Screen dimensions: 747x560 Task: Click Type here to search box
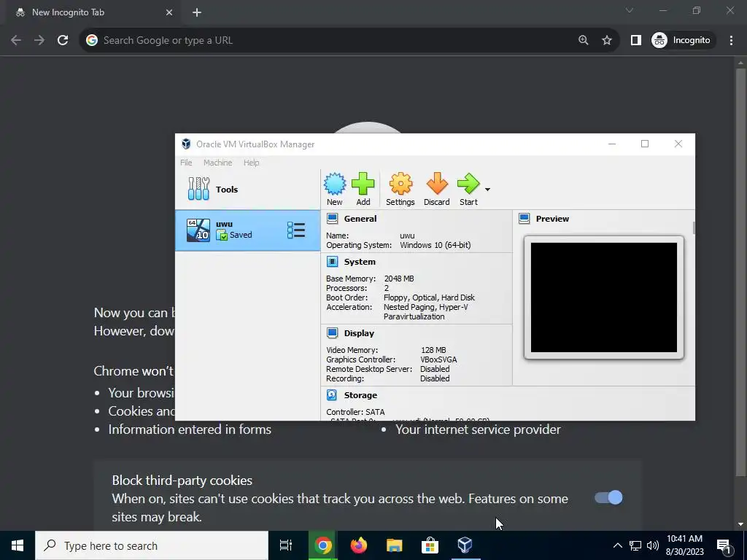tap(152, 545)
